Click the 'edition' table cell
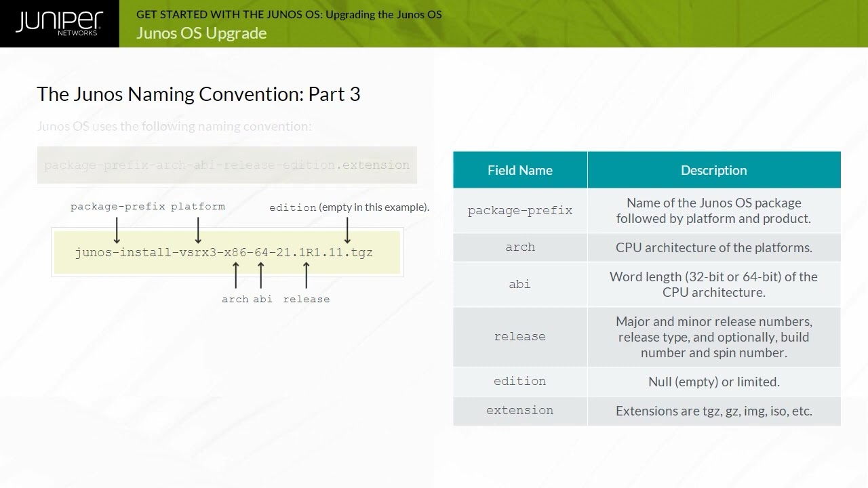The image size is (868, 488). pyautogui.click(x=520, y=382)
